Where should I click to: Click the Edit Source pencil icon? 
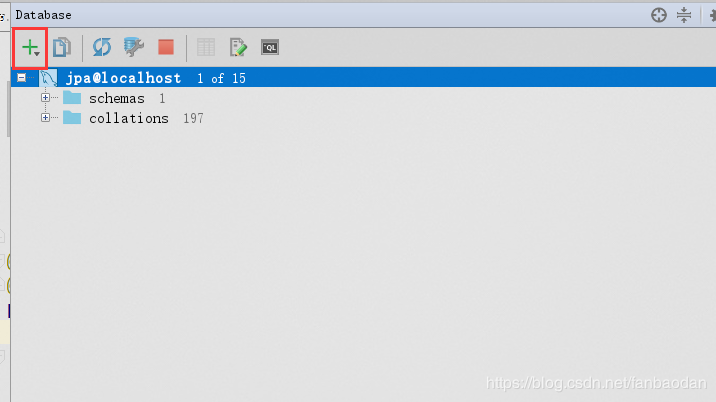(238, 47)
